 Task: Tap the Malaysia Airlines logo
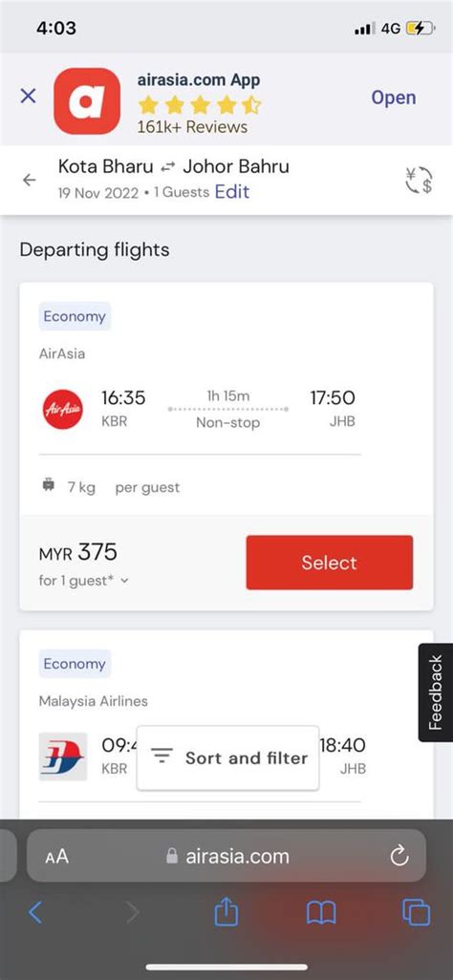(x=62, y=756)
